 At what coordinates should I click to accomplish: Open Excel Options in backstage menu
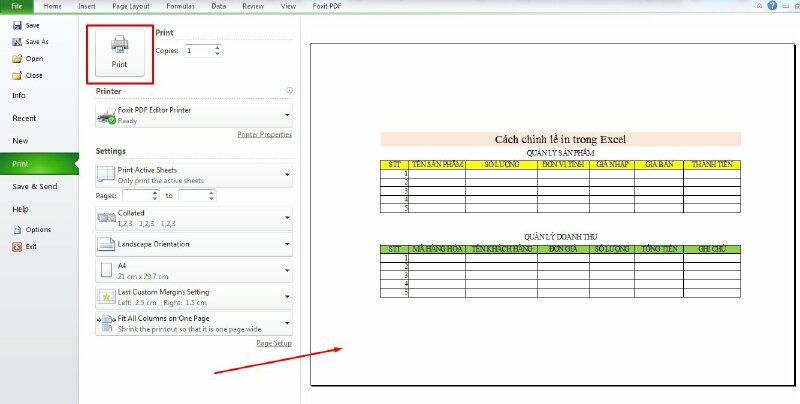pyautogui.click(x=17, y=230)
